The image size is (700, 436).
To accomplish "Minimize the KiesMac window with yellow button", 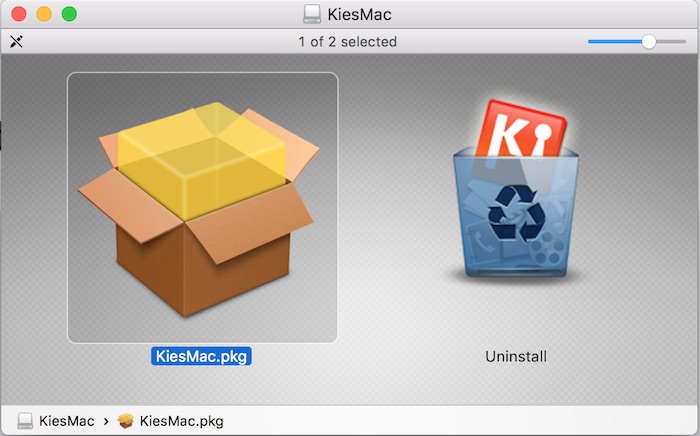I will pos(44,14).
